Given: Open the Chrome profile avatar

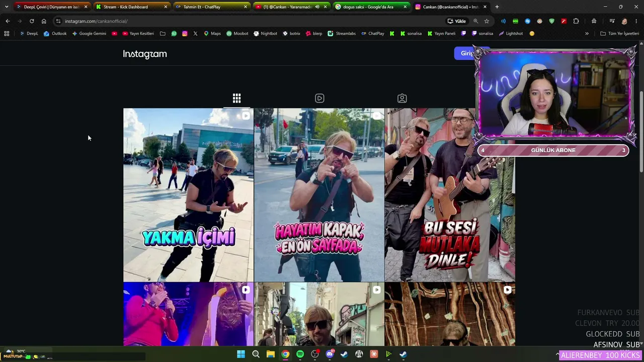Looking at the screenshot, I should point(624,21).
